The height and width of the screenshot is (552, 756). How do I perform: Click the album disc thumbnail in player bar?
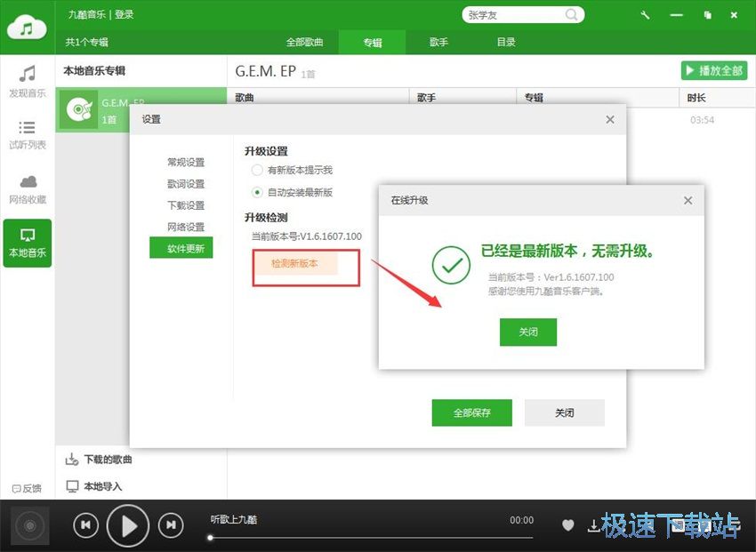pyautogui.click(x=30, y=525)
